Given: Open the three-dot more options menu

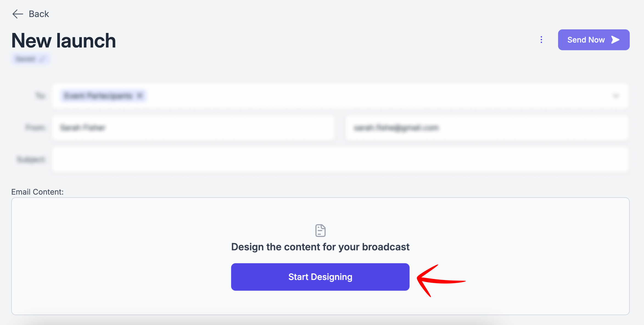Looking at the screenshot, I should point(541,40).
